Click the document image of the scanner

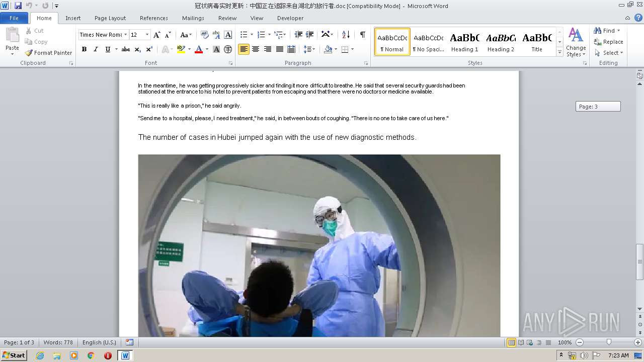click(319, 245)
